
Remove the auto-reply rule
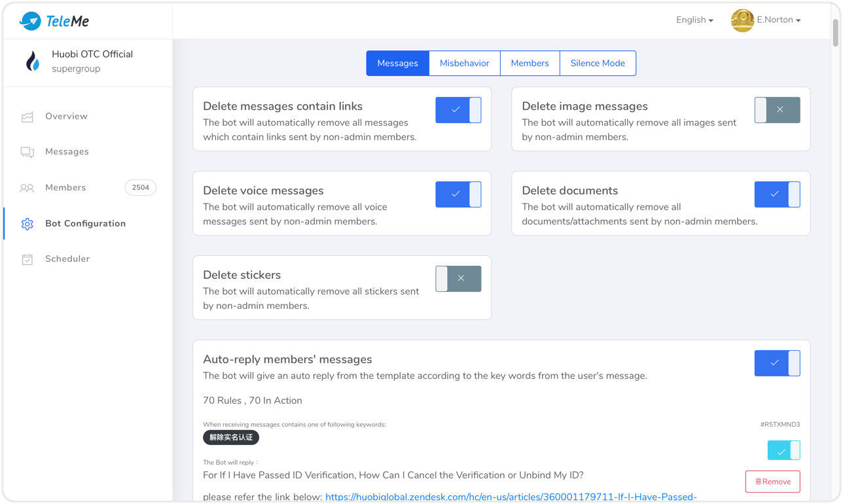[x=772, y=482]
